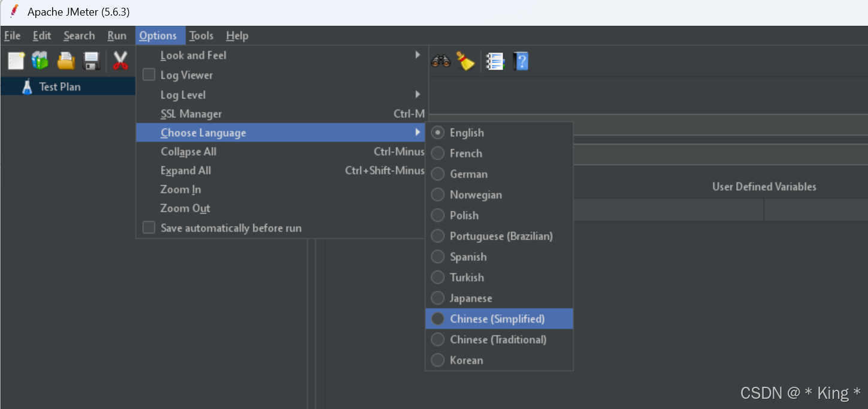The width and height of the screenshot is (868, 409).
Task: Open the File menu
Action: [x=12, y=36]
